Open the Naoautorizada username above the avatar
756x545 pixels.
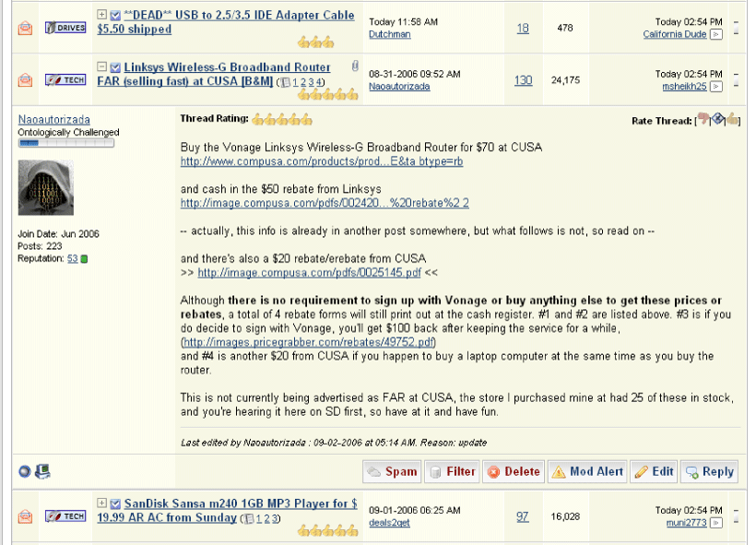[54, 119]
